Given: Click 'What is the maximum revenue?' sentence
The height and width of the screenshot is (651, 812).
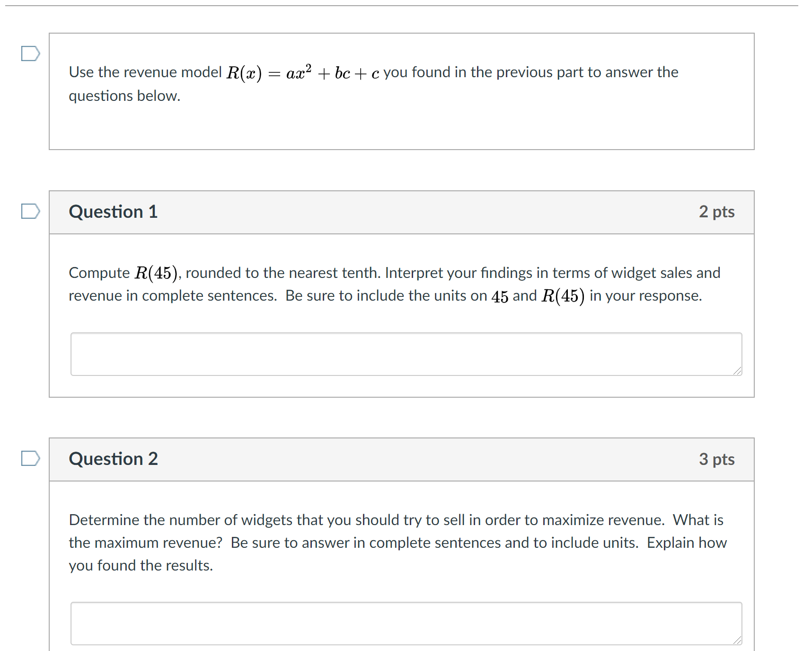Looking at the screenshot, I should point(397,531).
